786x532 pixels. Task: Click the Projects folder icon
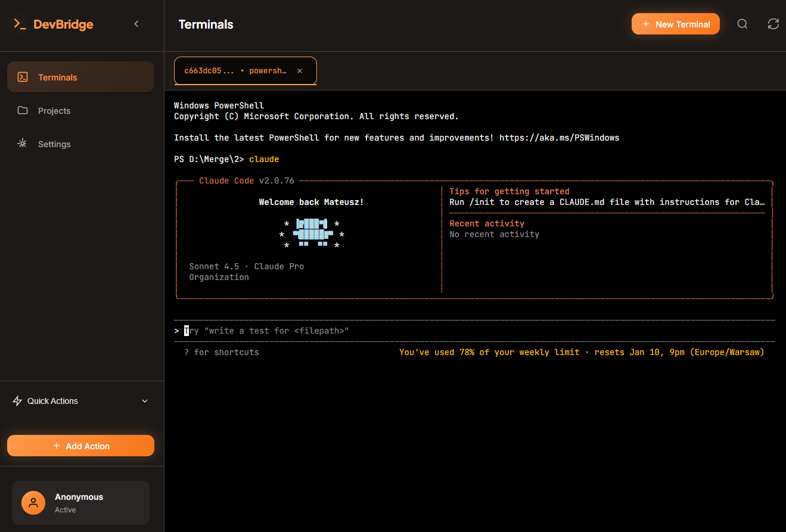click(23, 110)
